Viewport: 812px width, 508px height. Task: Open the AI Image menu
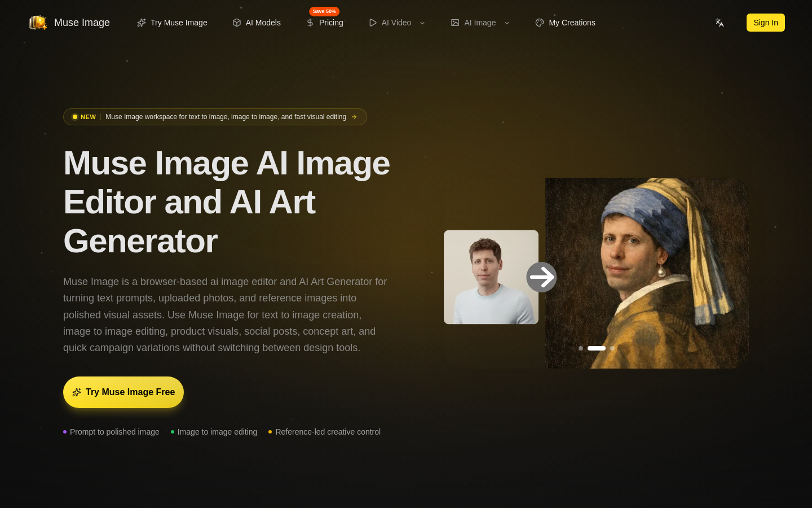coord(480,23)
